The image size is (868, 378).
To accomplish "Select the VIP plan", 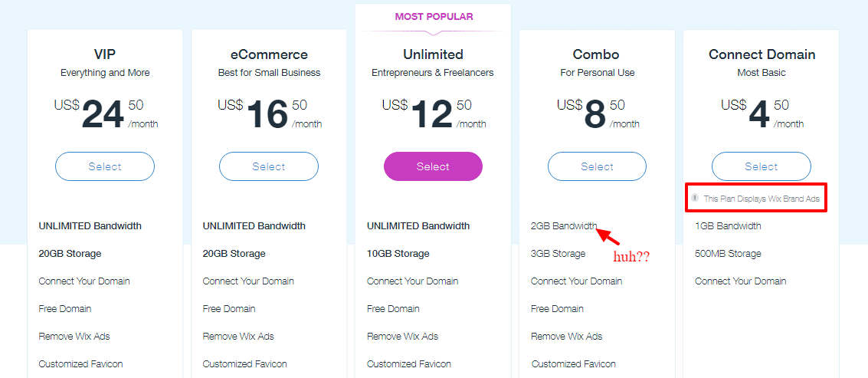I will (105, 166).
